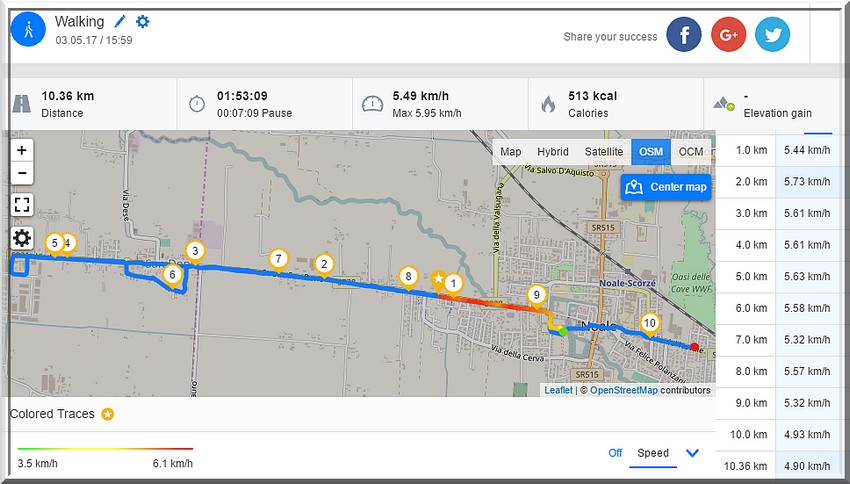Switch map layer to Hybrid
Image resolution: width=850 pixels, height=484 pixels.
pos(552,152)
